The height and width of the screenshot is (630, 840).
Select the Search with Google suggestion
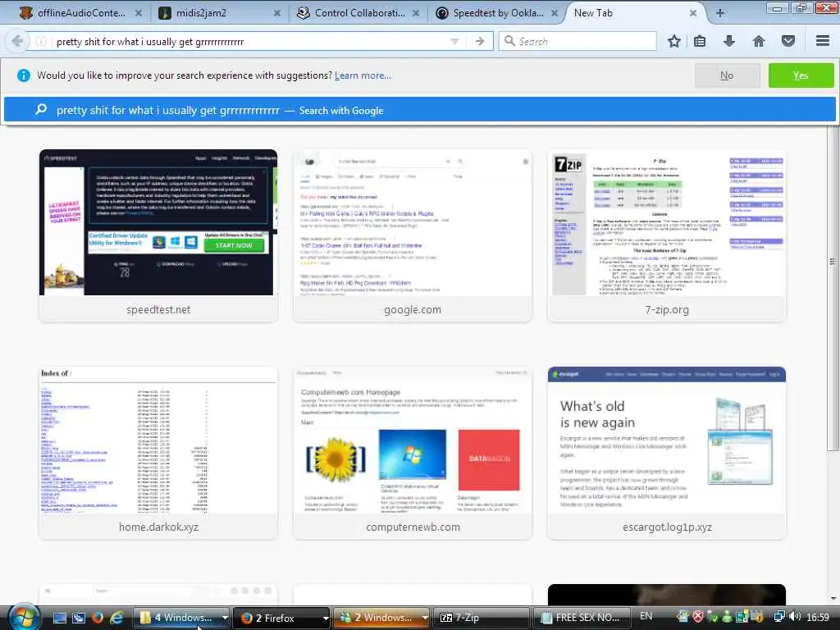(x=419, y=111)
